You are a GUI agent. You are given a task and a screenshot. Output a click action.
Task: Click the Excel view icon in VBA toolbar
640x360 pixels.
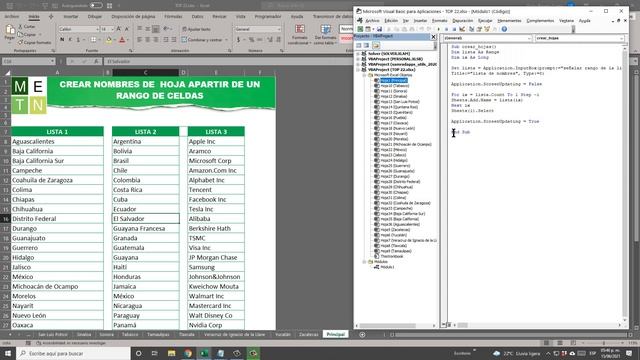[360, 29]
